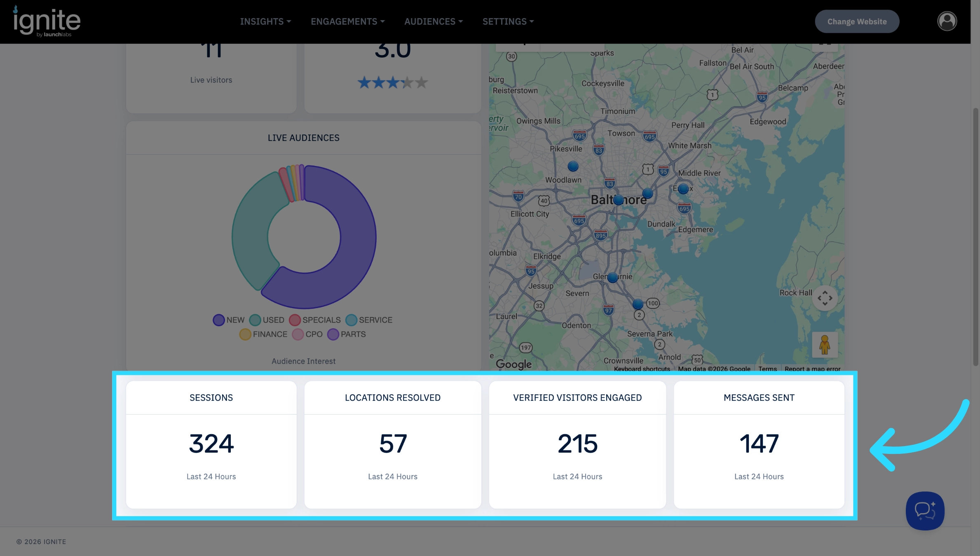The image size is (980, 556).
Task: Toggle the NEW legend item
Action: pos(229,320)
